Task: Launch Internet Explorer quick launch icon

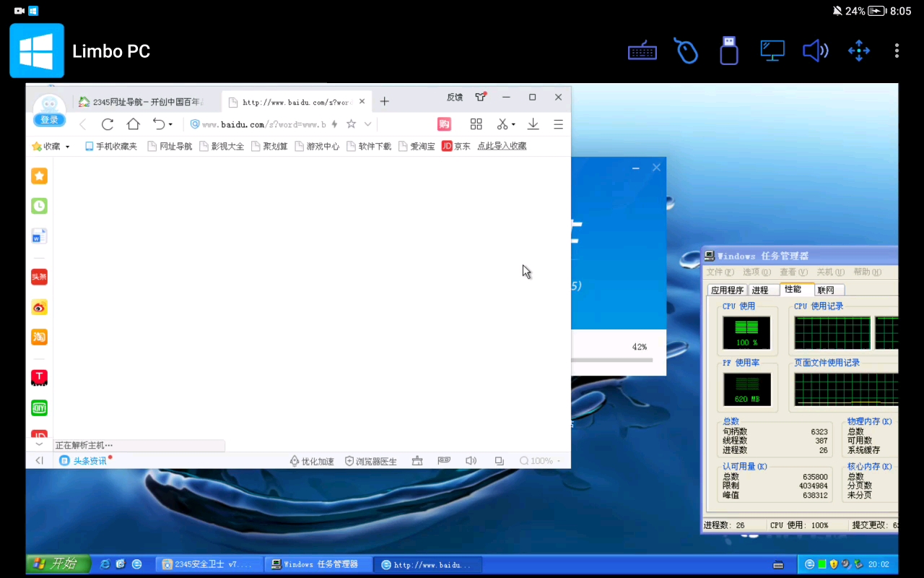Action: pos(105,564)
